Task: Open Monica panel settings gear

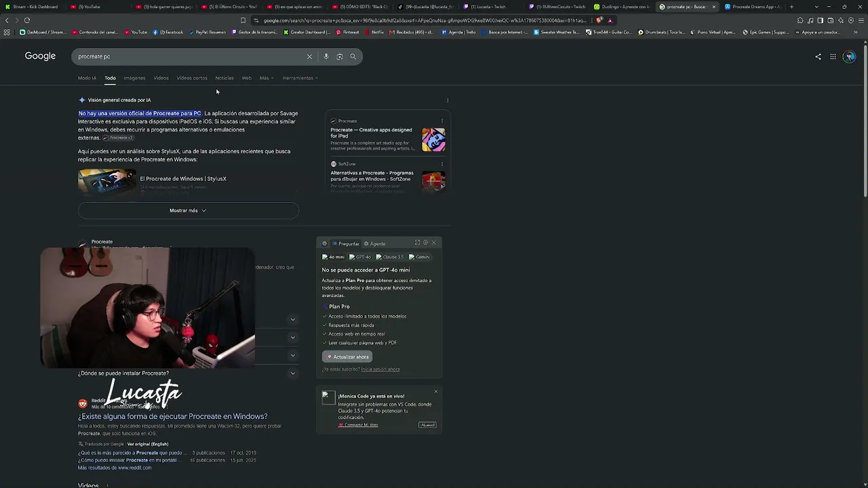Action: (425, 243)
